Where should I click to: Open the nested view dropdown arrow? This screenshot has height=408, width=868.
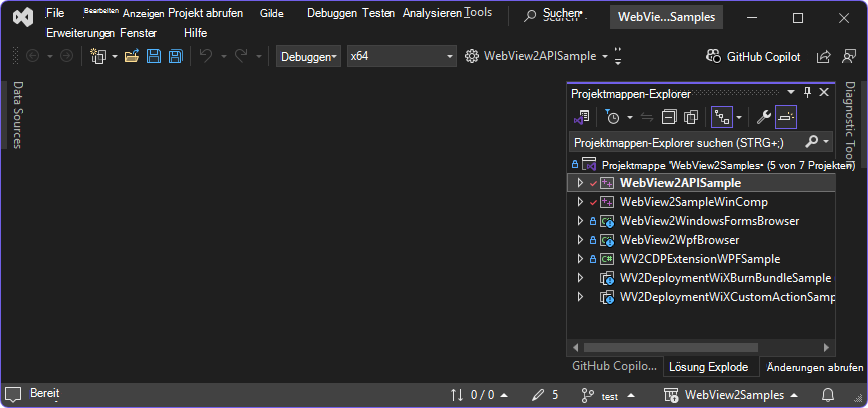pyautogui.click(x=739, y=117)
